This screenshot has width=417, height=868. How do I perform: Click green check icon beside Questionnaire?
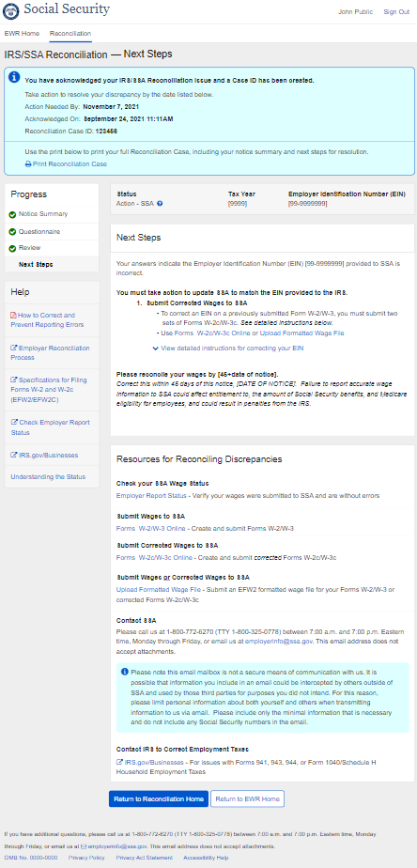[x=12, y=232]
